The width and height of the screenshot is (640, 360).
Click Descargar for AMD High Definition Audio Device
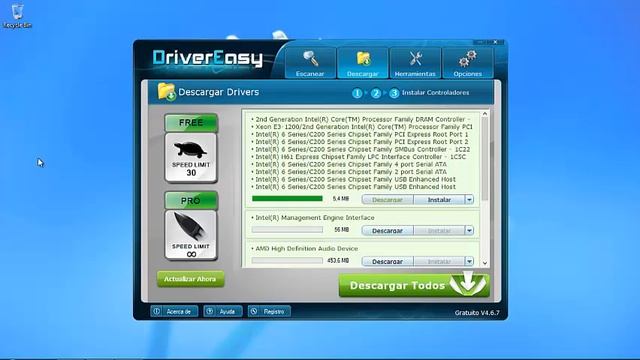[x=387, y=261]
